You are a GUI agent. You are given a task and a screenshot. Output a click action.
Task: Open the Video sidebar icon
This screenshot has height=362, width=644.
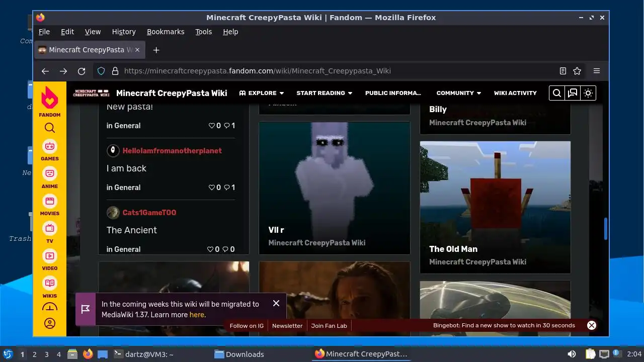49,260
